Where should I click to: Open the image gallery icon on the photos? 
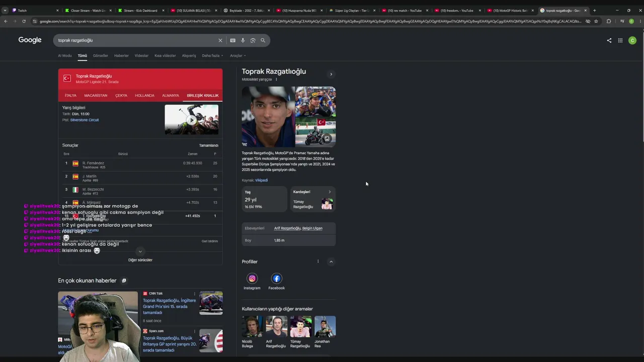click(327, 139)
